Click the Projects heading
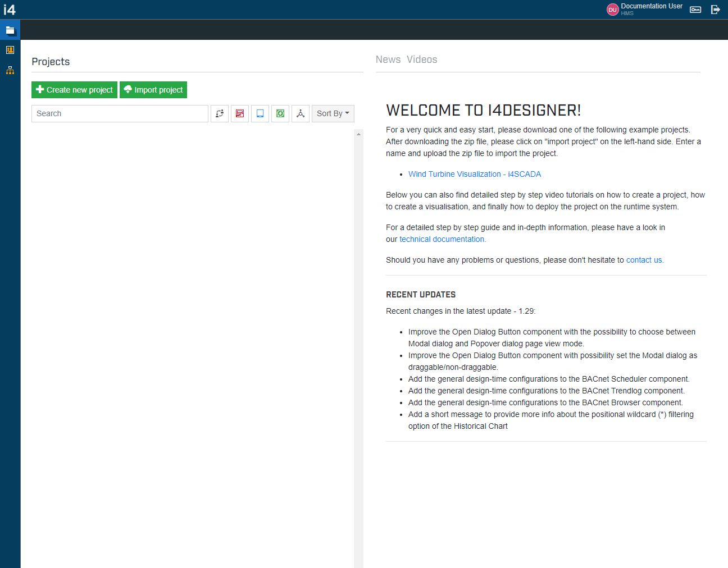This screenshot has width=728, height=568. [x=51, y=62]
